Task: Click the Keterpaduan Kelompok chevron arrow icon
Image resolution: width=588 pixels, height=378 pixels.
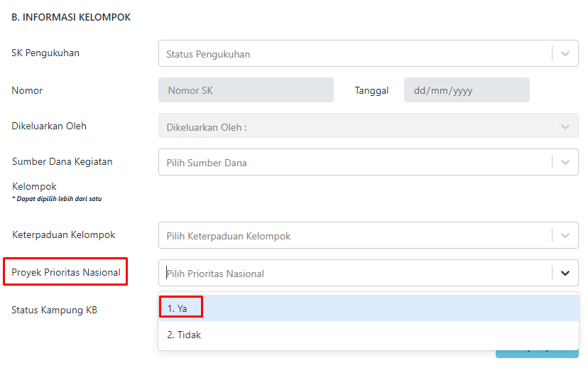Action: click(565, 236)
